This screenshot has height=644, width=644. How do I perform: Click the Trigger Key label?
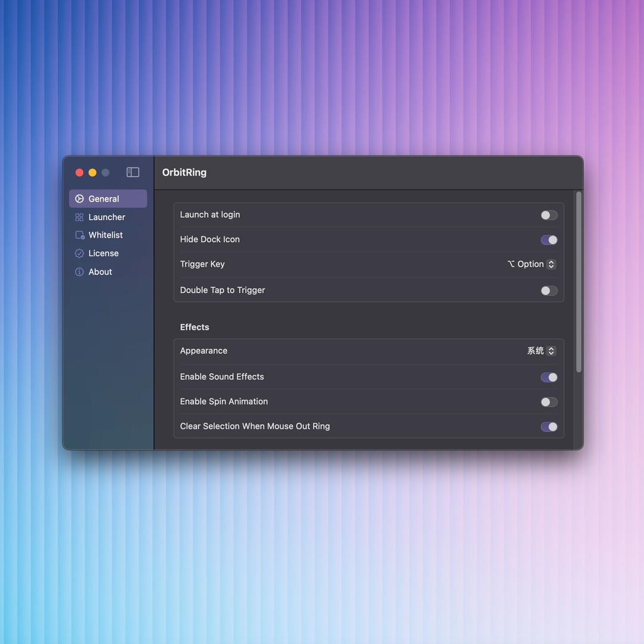(x=203, y=264)
